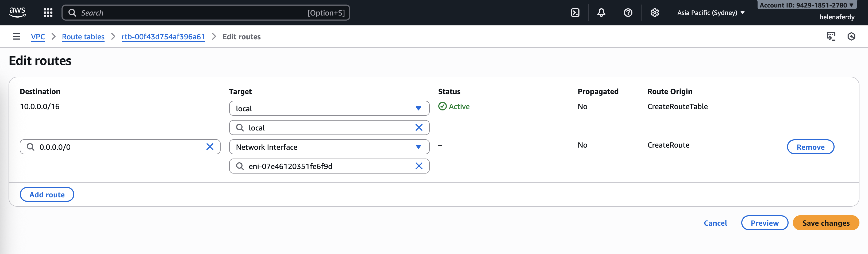
Task: Go to VPC breadcrumb link
Action: point(38,37)
